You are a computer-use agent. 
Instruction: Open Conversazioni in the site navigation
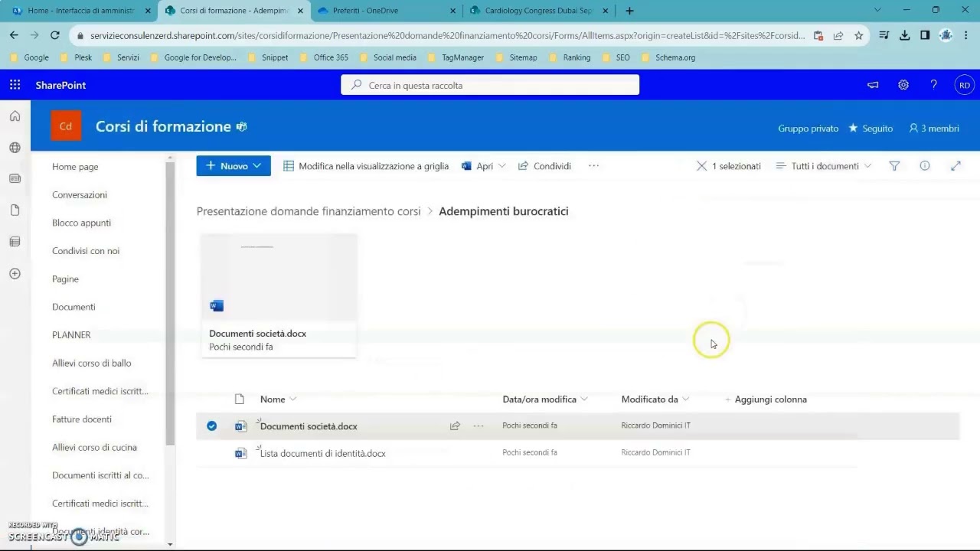tap(80, 194)
